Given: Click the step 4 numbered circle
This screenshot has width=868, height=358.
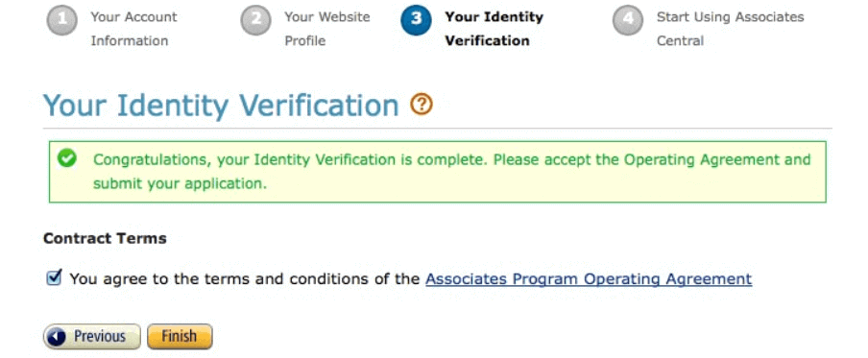Looking at the screenshot, I should tap(628, 20).
